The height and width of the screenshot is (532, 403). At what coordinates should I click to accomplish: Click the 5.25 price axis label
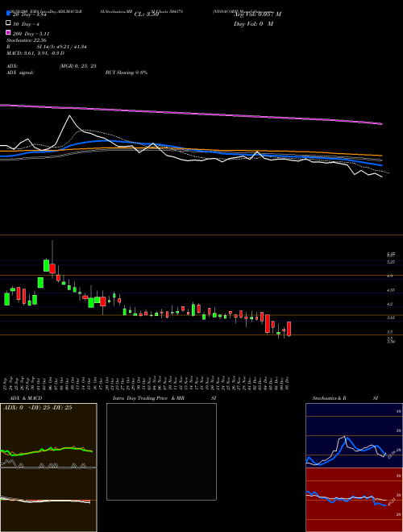[x=390, y=262]
